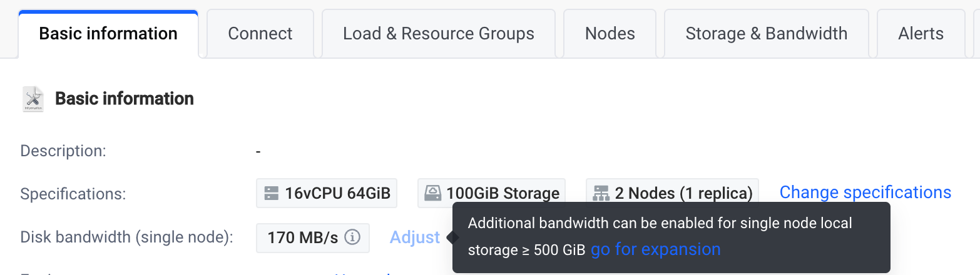Click the server icon in 16vCPU 64GiB chip
Image resolution: width=980 pixels, height=275 pixels.
point(271,193)
